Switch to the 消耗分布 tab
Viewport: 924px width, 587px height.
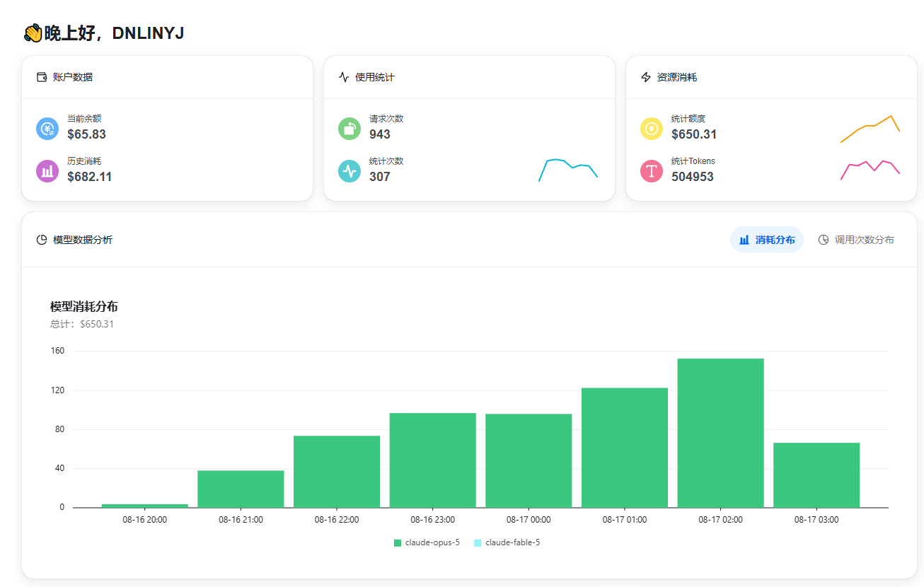click(x=767, y=240)
